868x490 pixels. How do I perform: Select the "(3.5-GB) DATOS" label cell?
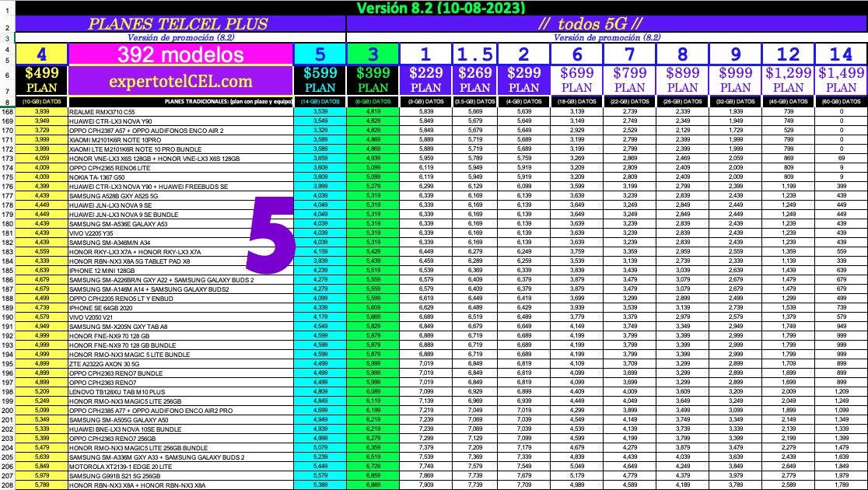pyautogui.click(x=474, y=102)
